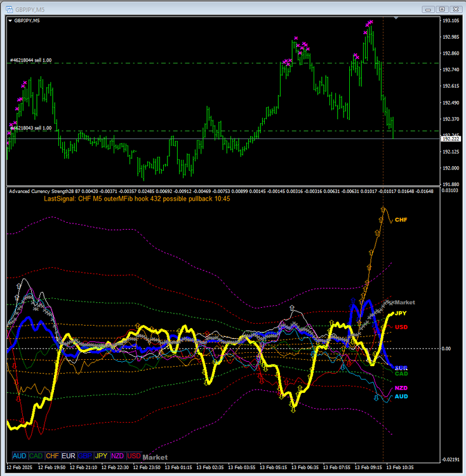The width and height of the screenshot is (466, 476).
Task: Click the 12 Feb 22:30 time label
Action: click(115, 468)
